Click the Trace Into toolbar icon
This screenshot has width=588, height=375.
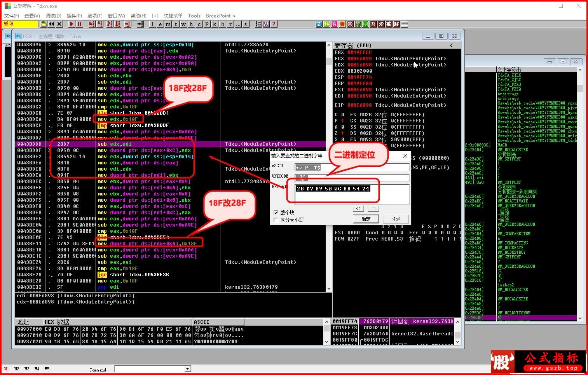click(110, 24)
